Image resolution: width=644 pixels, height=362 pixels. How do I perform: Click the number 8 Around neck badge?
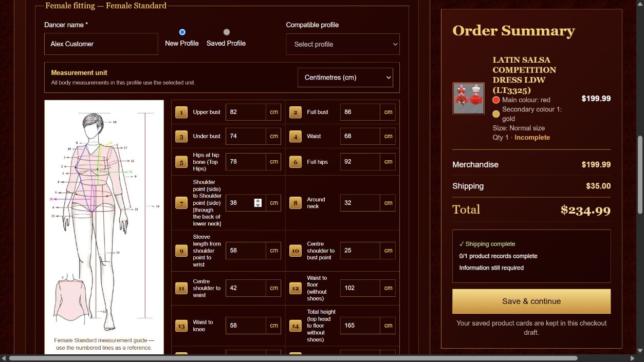pos(296,203)
